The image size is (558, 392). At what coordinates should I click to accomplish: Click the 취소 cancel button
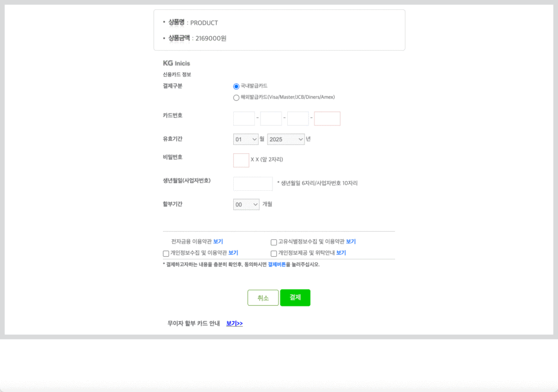pyautogui.click(x=263, y=298)
